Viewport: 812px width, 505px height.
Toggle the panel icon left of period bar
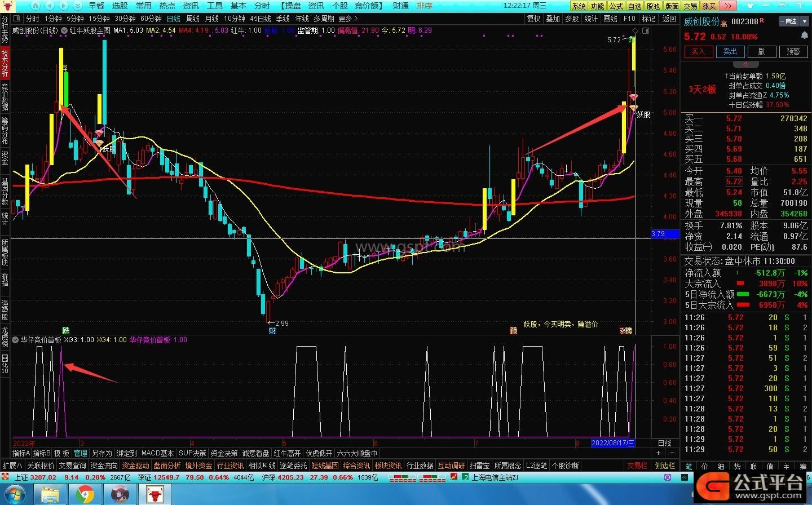click(x=16, y=19)
